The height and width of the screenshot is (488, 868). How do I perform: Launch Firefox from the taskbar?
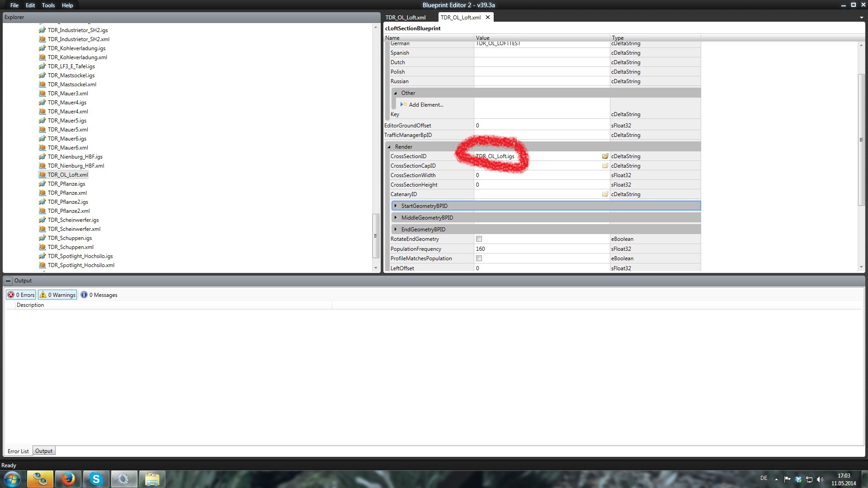click(68, 479)
